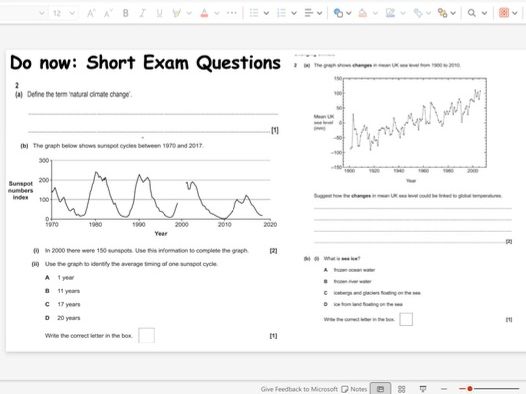526x394 pixels.
Task: Click the answer box under sea ice question
Action: pos(406,319)
